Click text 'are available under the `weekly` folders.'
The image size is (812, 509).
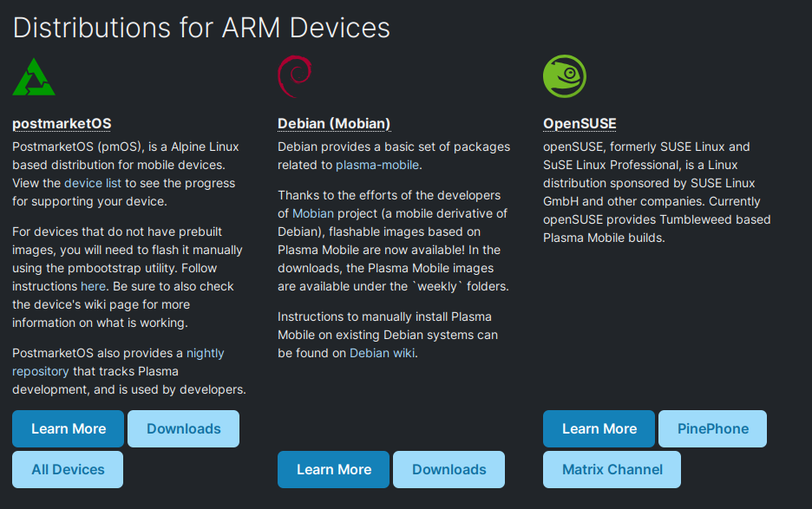pos(393,286)
